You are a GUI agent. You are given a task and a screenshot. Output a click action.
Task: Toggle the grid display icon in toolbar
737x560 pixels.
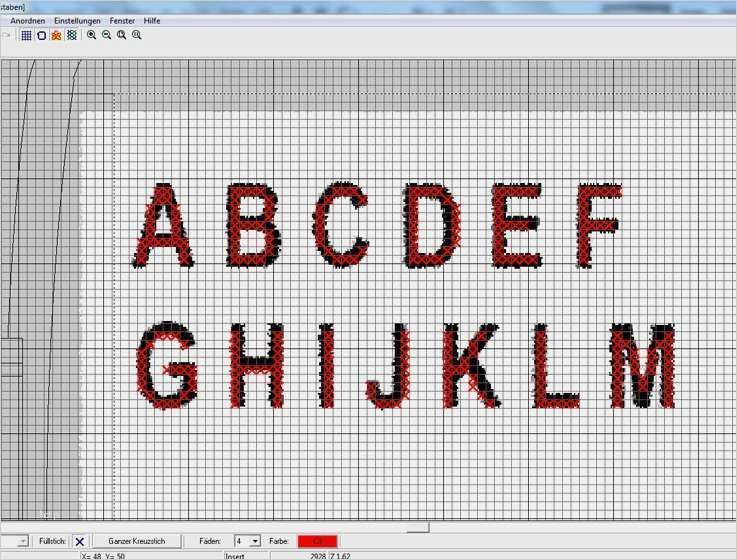tap(26, 35)
